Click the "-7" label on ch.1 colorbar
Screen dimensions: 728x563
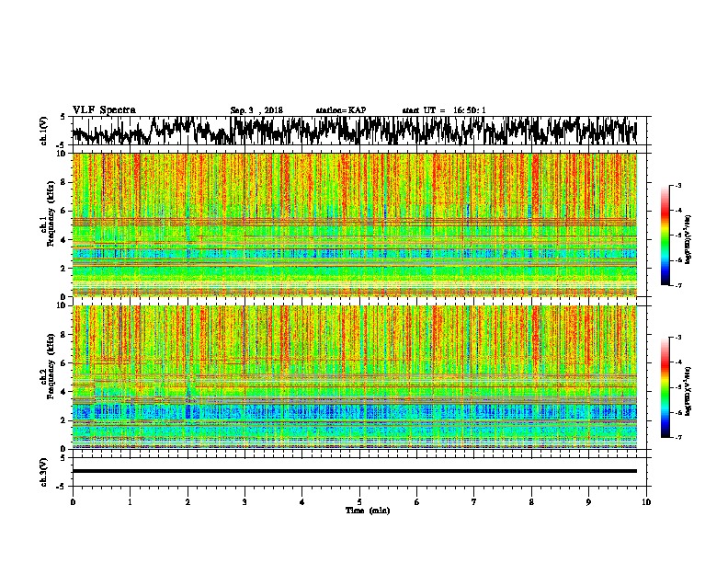tap(677, 285)
